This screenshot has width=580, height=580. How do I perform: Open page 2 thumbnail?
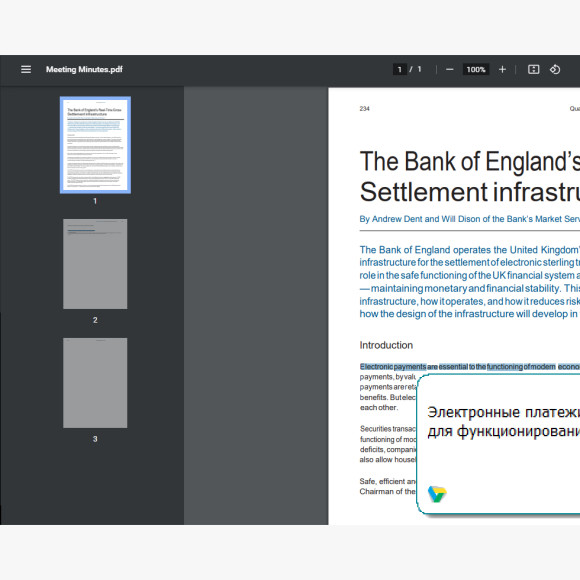(95, 264)
